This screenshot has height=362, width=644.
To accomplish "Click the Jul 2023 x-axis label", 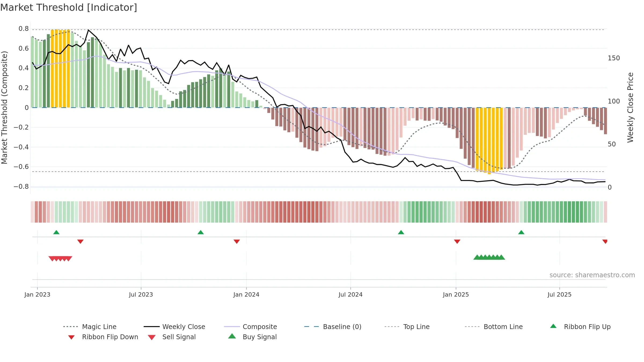I will [141, 294].
